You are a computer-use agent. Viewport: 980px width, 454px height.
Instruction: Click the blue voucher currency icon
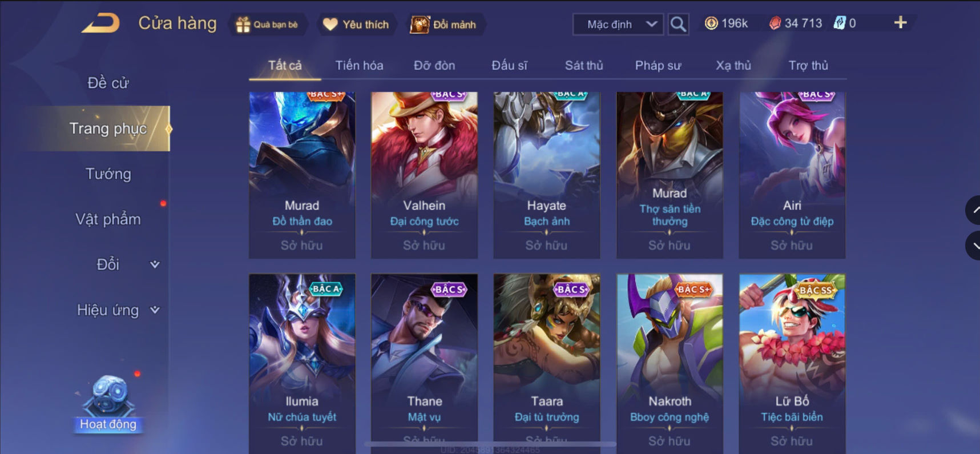tap(839, 23)
